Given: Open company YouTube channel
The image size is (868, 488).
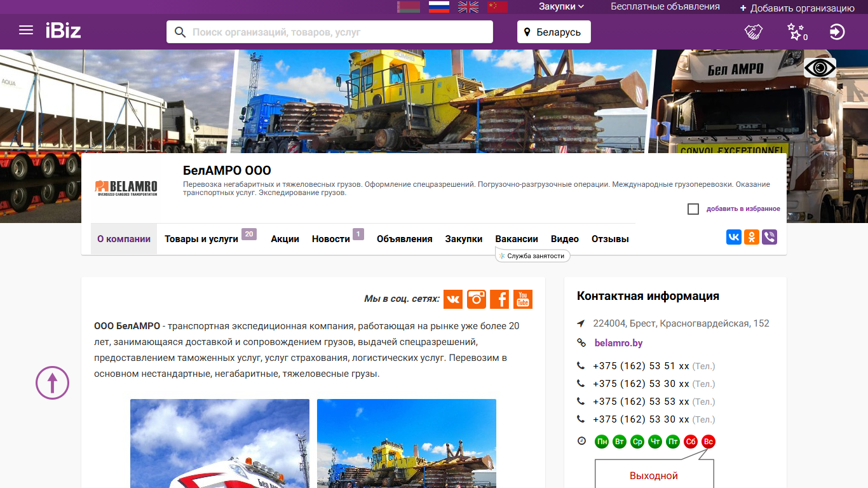Looking at the screenshot, I should point(523,299).
